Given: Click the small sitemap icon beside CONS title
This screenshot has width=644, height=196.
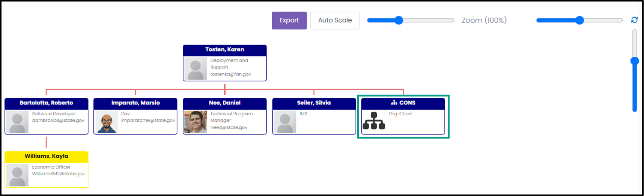Looking at the screenshot, I should [394, 103].
